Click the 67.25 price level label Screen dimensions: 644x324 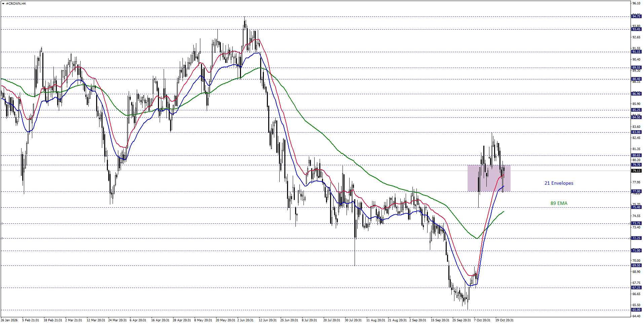[636, 288]
